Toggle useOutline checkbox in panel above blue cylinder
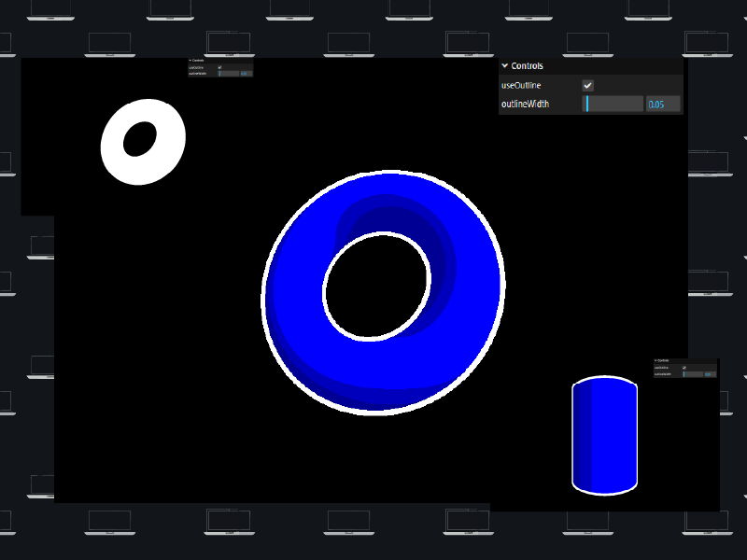Image resolution: width=747 pixels, height=560 pixels. [x=684, y=368]
